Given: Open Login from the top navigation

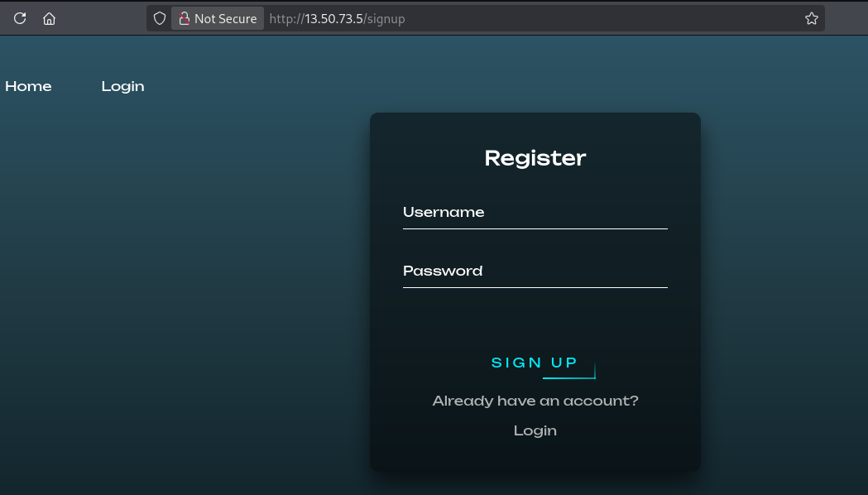Looking at the screenshot, I should coord(123,86).
